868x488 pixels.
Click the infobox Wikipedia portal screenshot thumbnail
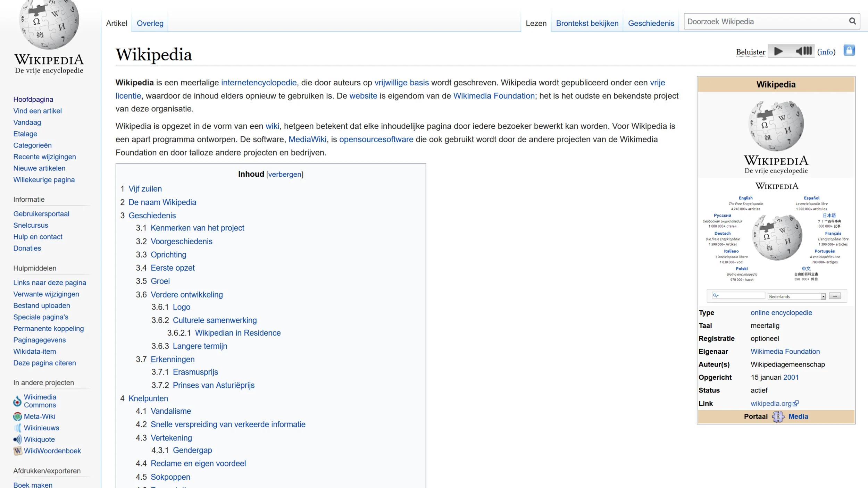776,239
